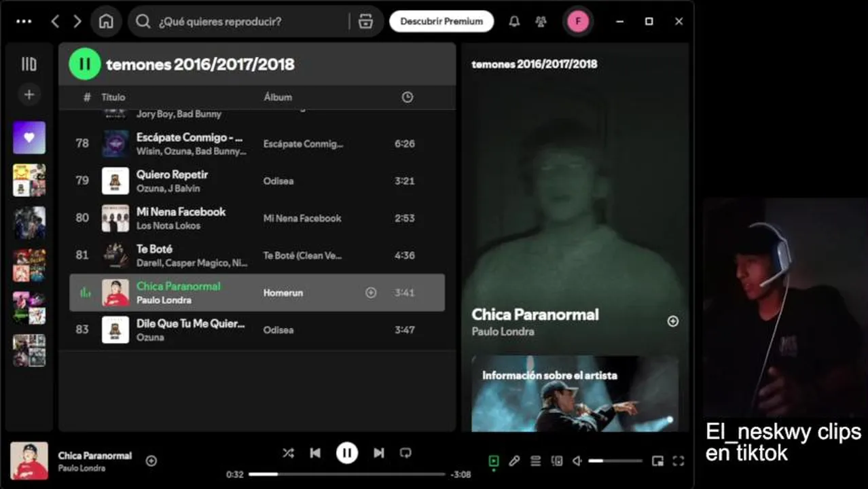Viewport: 868px width, 489px height.
Task: Open the playback queue
Action: (536, 461)
